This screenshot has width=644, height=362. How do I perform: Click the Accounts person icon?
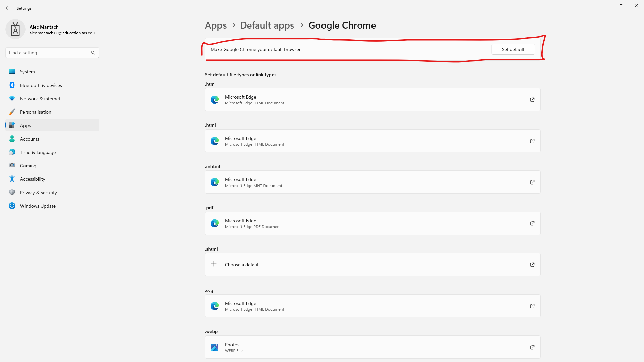tap(12, 139)
